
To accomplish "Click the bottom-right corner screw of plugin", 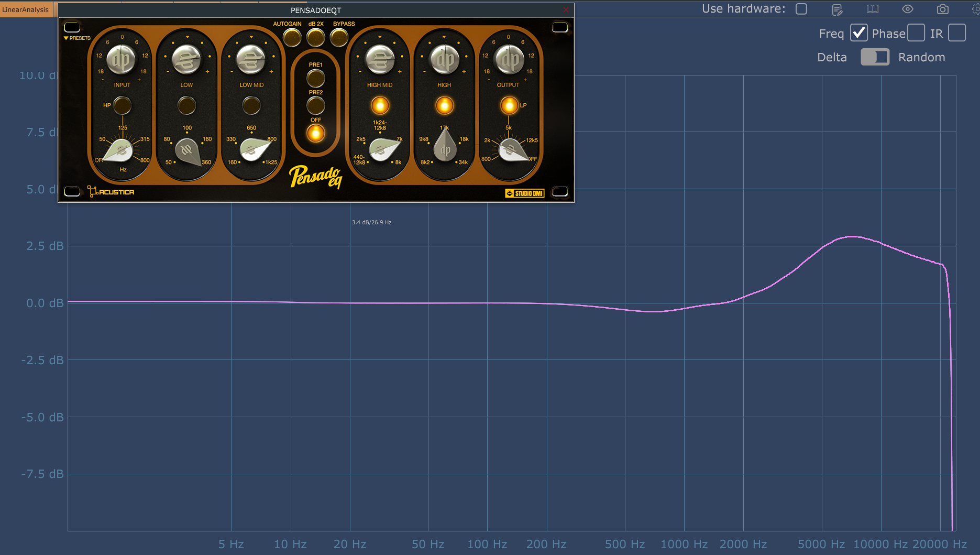I will 559,191.
